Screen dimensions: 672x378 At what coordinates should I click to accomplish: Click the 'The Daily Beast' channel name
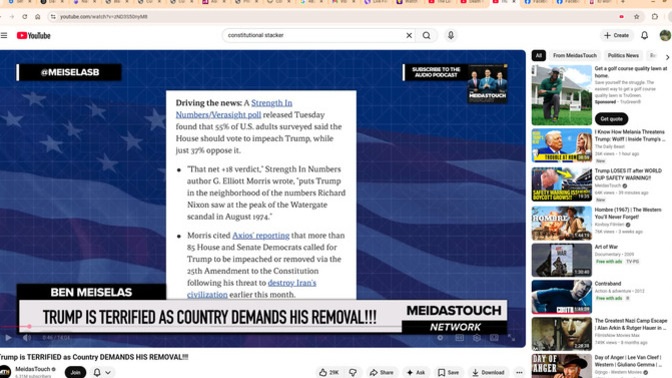point(609,147)
